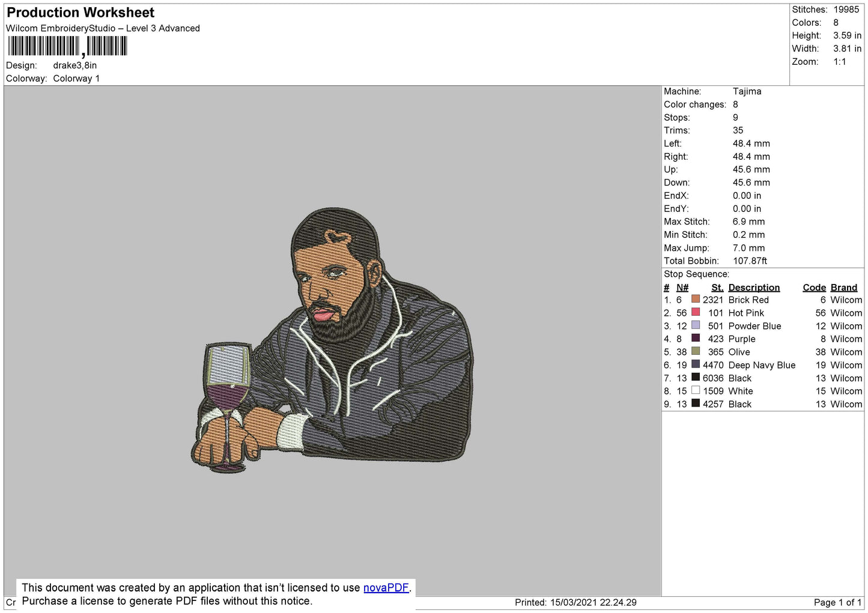This screenshot has height=613, width=868.
Task: Click the height value 3.59 in
Action: [x=847, y=35]
